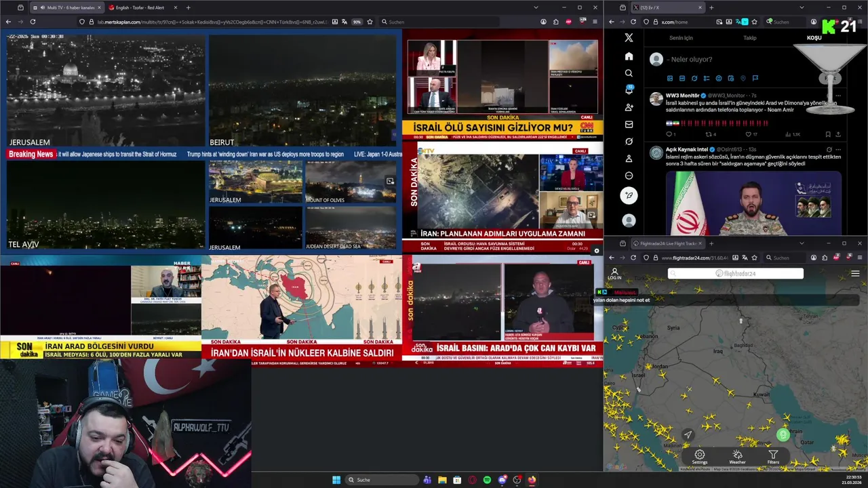
Task: Open X notifications bell showing 12
Action: tap(629, 90)
